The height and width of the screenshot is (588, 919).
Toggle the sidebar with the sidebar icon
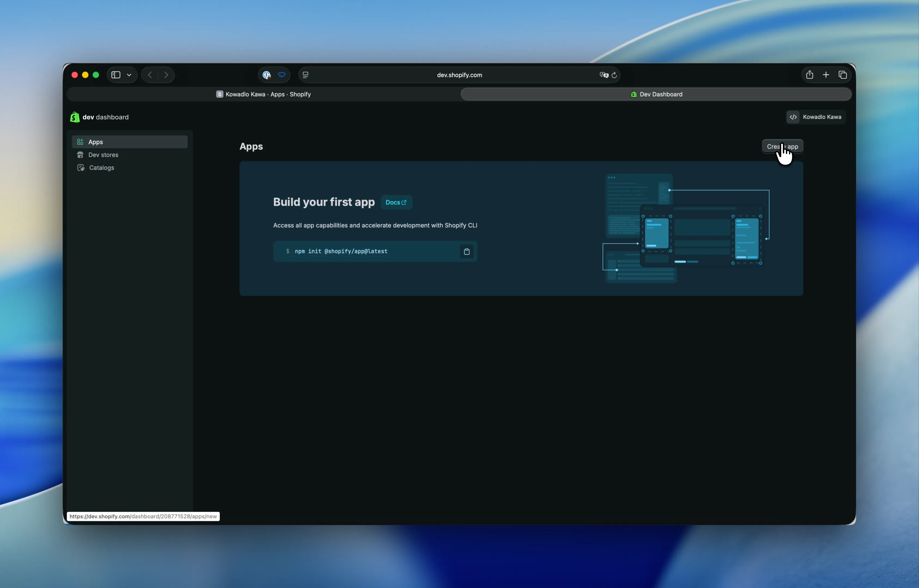tap(116, 75)
